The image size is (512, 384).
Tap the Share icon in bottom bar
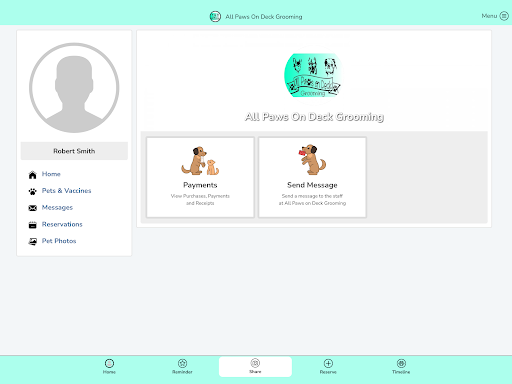pos(255,363)
